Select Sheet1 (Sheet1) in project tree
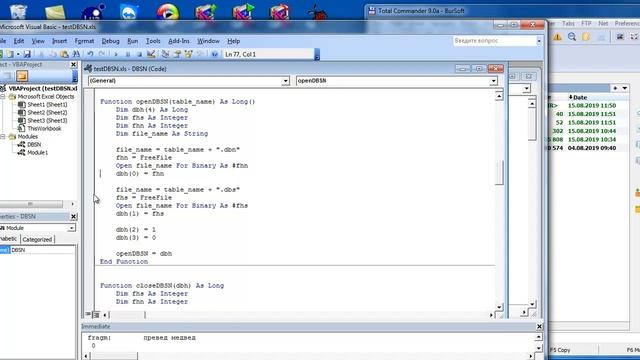This screenshot has height=360, width=640. pyautogui.click(x=47, y=104)
